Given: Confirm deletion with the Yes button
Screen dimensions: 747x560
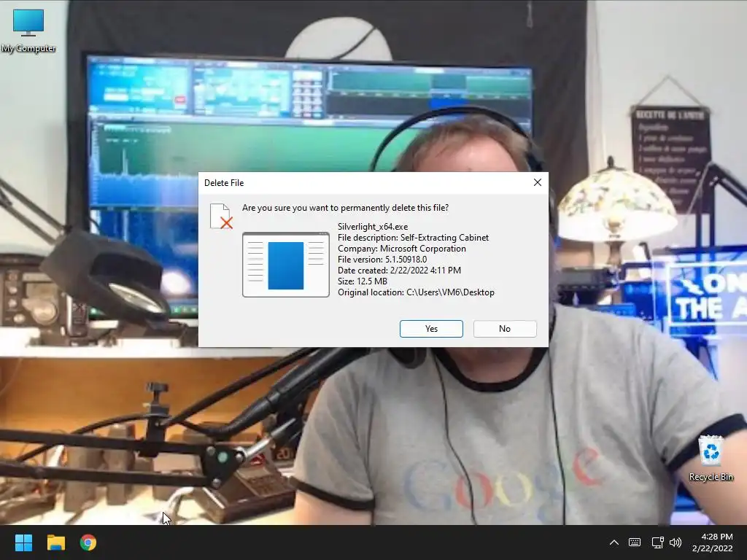Looking at the screenshot, I should pos(431,329).
